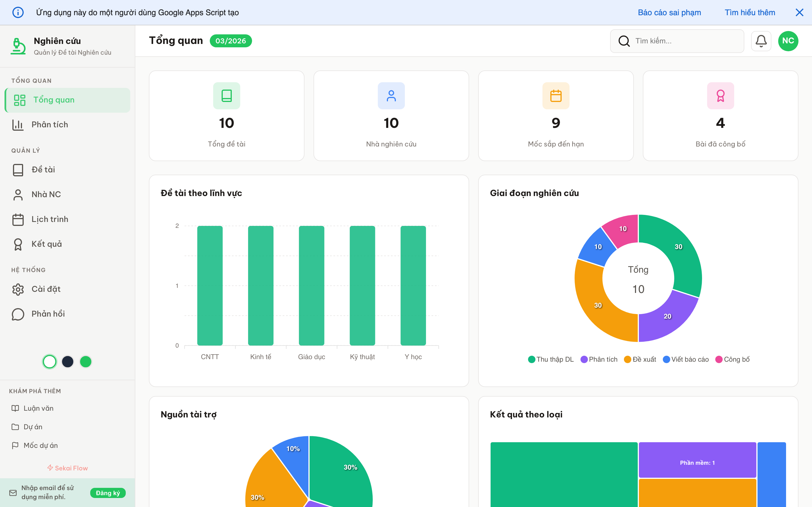The height and width of the screenshot is (507, 812).
Task: Click the green book icon on Tổng đề tài card
Action: click(226, 95)
